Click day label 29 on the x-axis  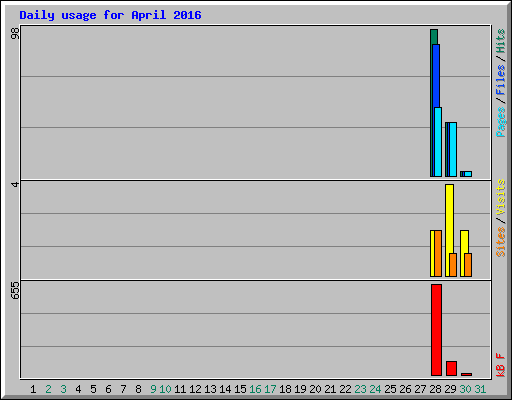coord(450,389)
